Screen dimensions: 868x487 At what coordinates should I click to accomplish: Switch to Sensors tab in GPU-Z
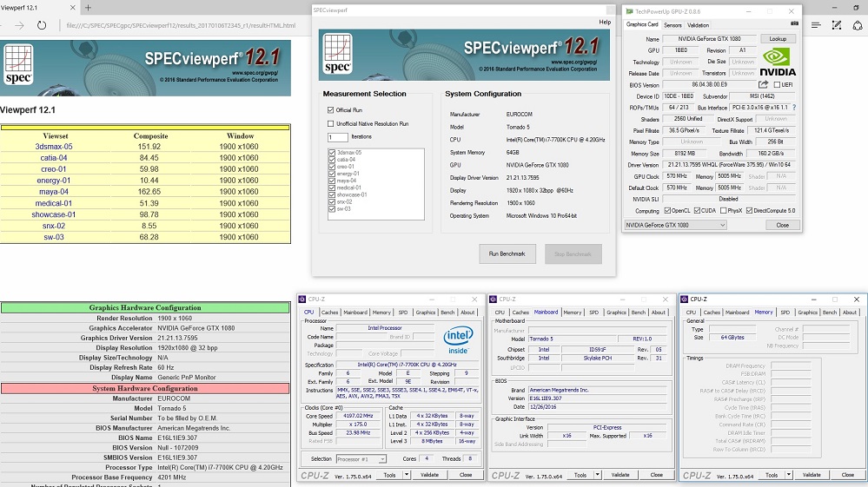[673, 25]
